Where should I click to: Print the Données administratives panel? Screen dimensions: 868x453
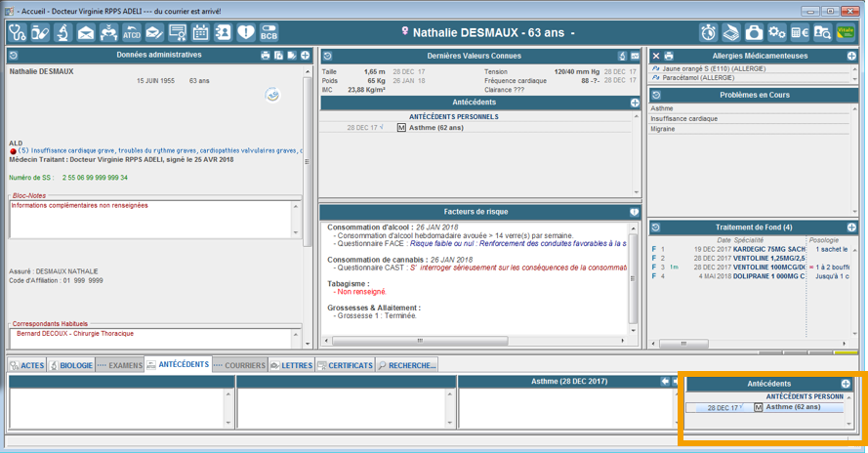266,56
